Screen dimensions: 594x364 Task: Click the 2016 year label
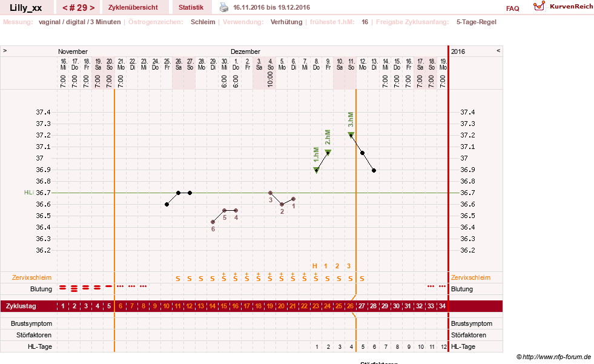pyautogui.click(x=458, y=51)
